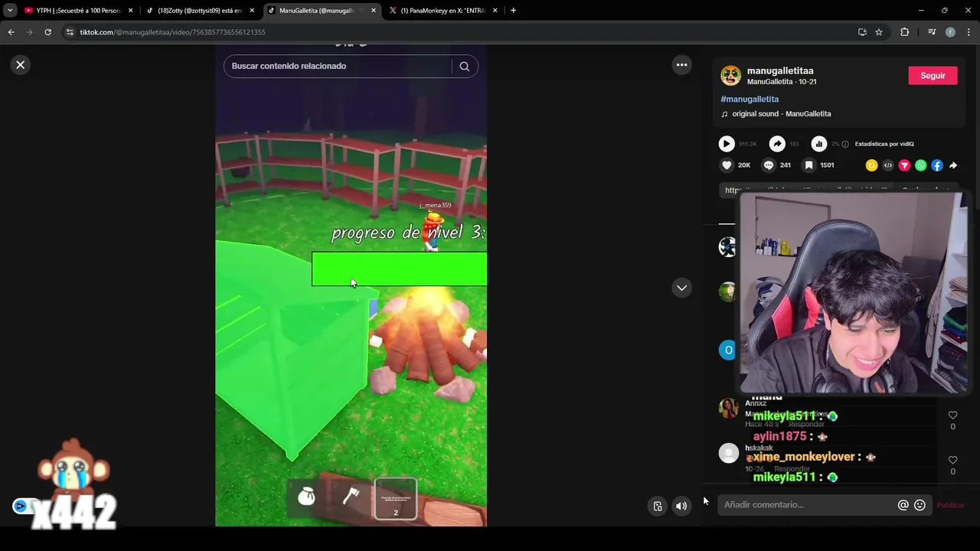Click the yellow repost icon
Viewport: 980px width, 551px height.
(x=871, y=165)
